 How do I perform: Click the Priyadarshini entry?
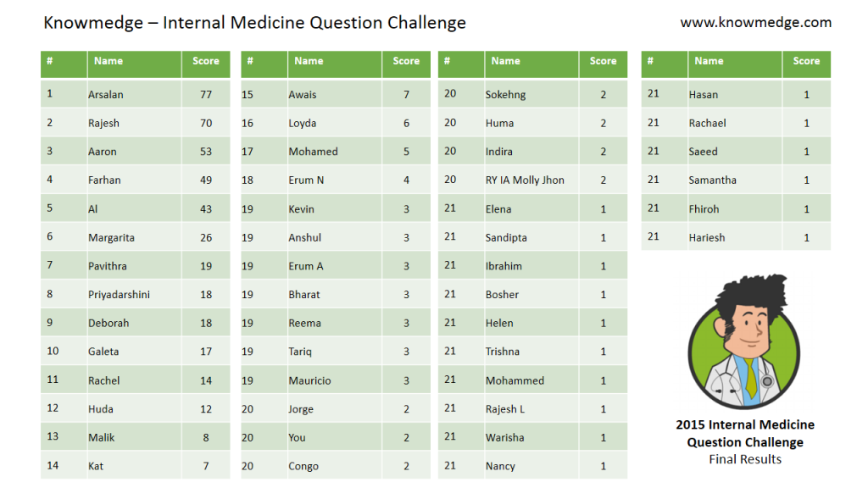[x=119, y=295]
